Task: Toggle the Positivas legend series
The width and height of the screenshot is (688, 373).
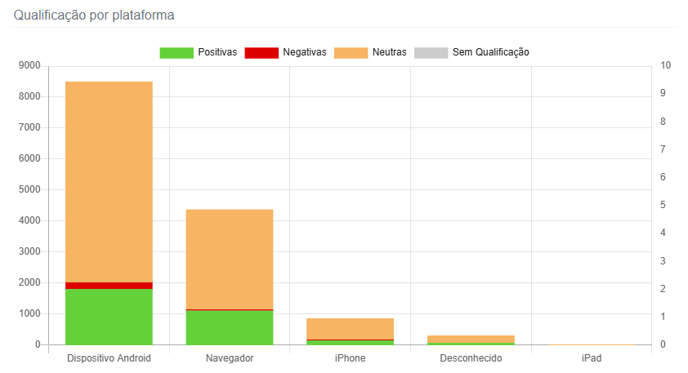Action: coord(198,53)
